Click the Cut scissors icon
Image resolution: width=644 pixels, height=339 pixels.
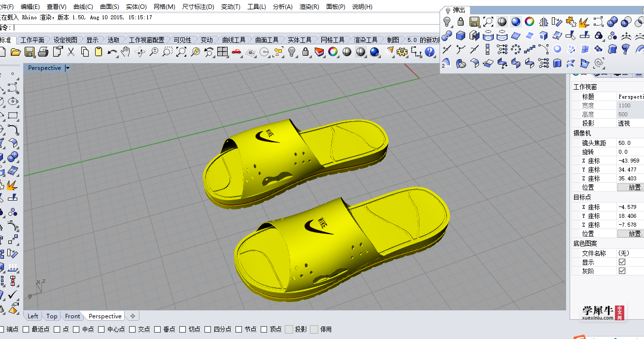(71, 52)
